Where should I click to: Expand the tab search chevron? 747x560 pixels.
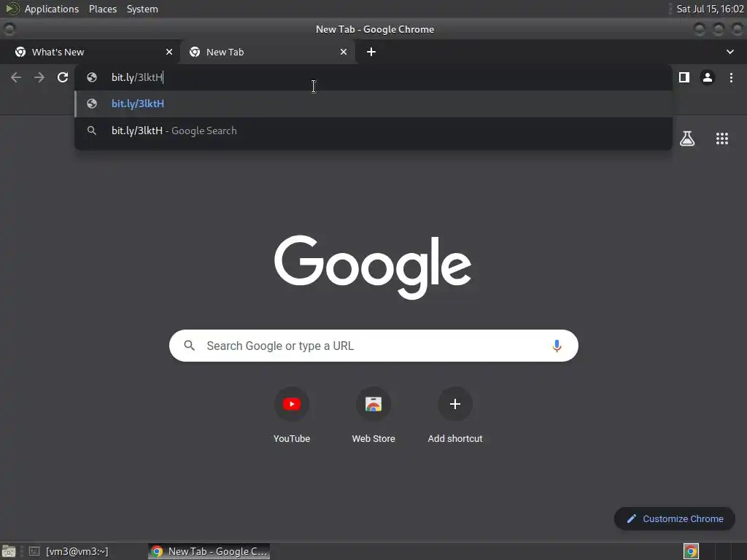coord(729,52)
